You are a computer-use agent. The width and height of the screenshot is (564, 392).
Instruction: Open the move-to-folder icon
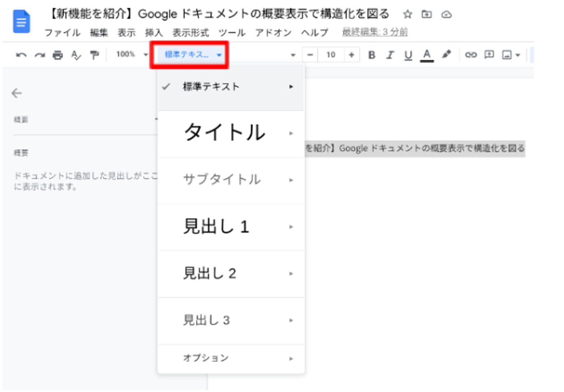tap(427, 14)
